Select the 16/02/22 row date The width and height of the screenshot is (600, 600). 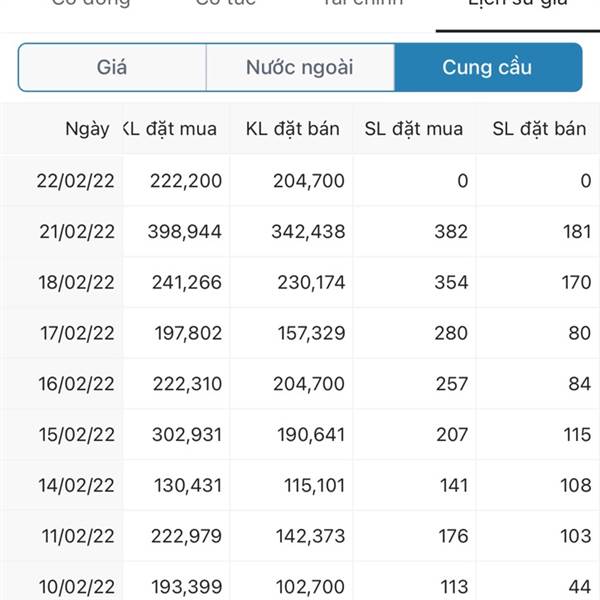(76, 384)
